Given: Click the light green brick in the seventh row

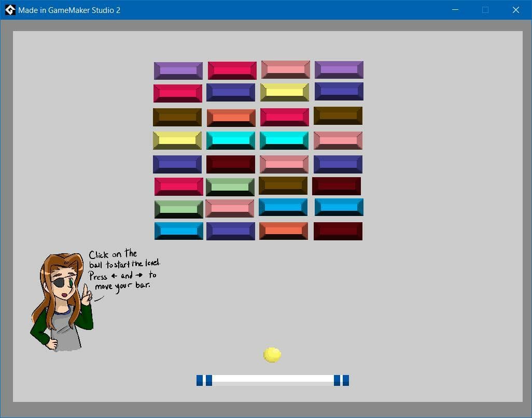Looking at the screenshot, I should coord(179,209).
